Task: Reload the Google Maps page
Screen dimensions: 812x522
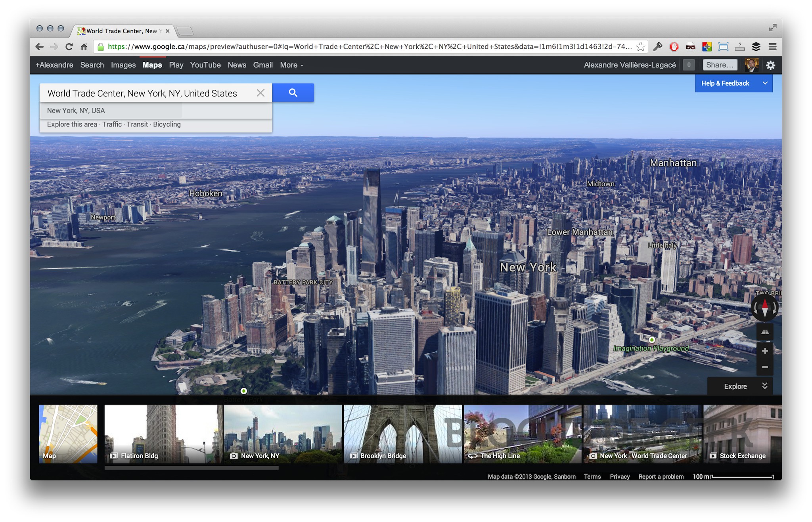Action: [x=69, y=47]
